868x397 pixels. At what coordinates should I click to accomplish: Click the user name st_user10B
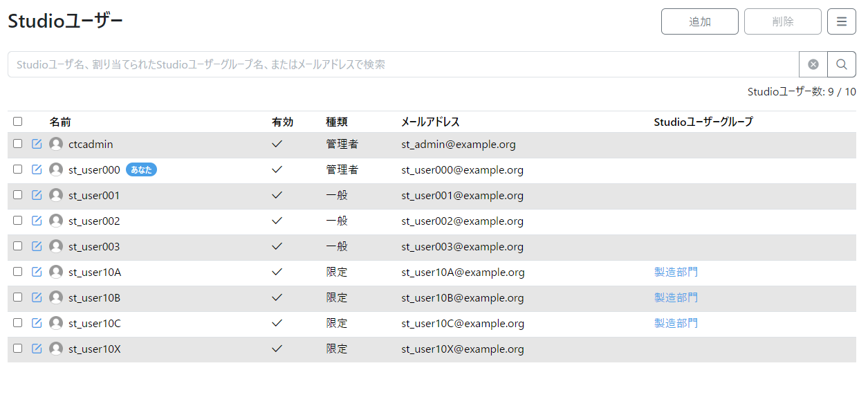(95, 298)
